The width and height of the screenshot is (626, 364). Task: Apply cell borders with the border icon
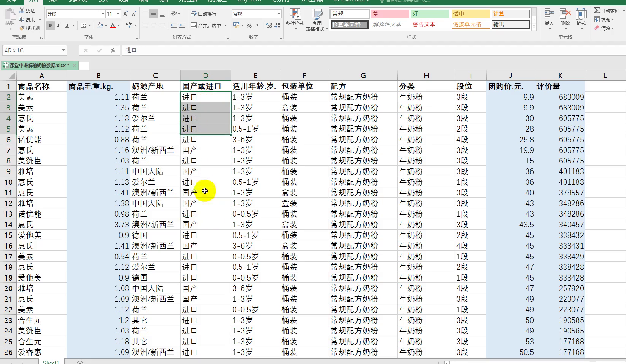83,25
